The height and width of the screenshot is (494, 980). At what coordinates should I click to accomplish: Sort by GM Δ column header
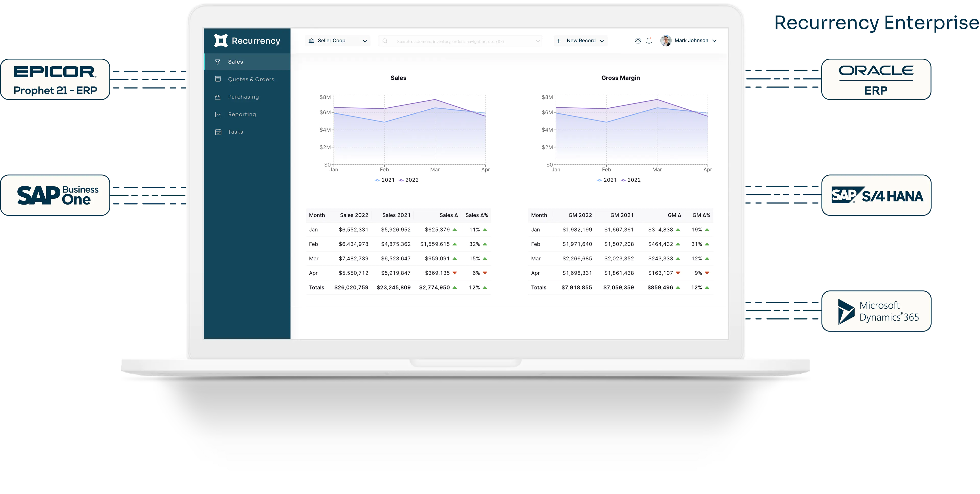coord(675,215)
